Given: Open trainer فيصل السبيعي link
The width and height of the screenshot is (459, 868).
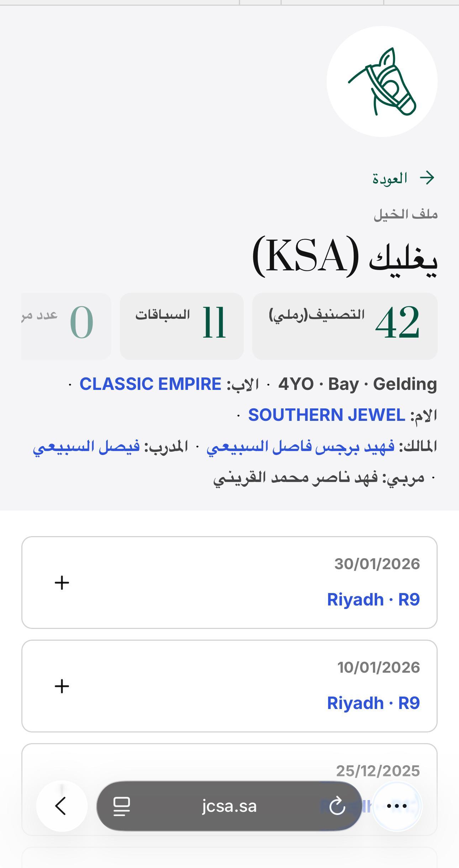Looking at the screenshot, I should 86,446.
